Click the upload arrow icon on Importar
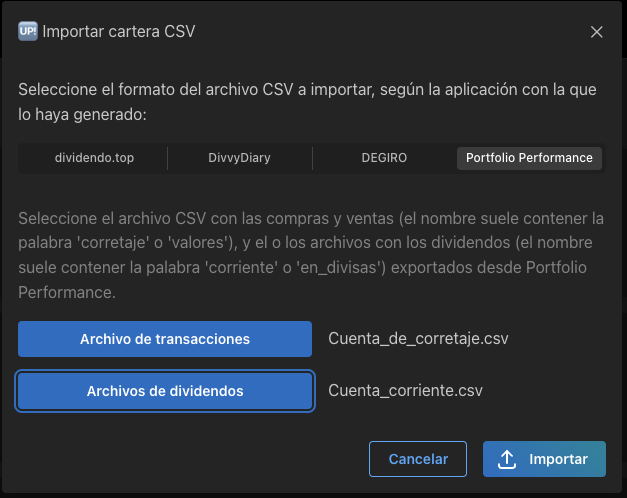Image resolution: width=627 pixels, height=498 pixels. tap(507, 459)
